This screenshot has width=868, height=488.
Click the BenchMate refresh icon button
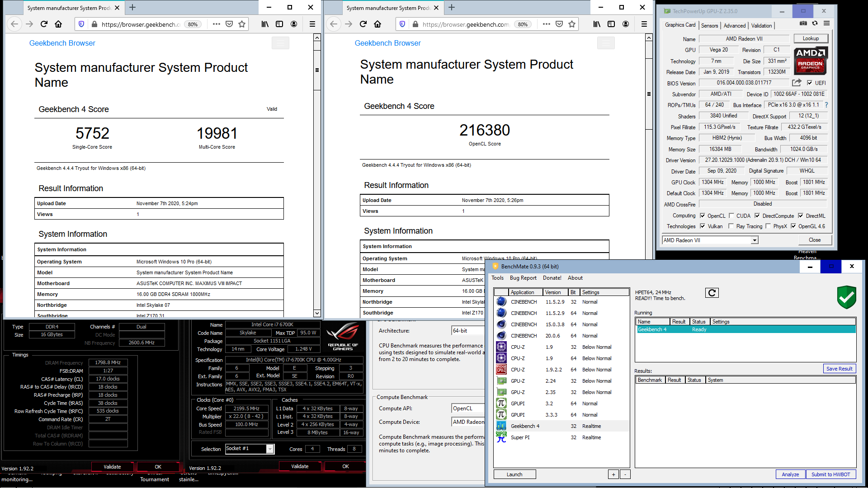pyautogui.click(x=712, y=293)
